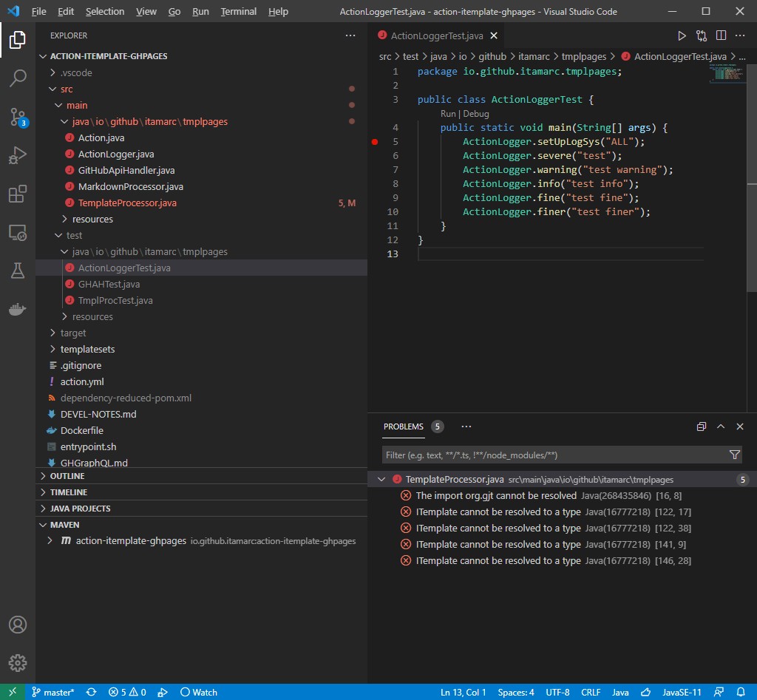
Task: Toggle breakpoint on line 5
Action: [375, 142]
